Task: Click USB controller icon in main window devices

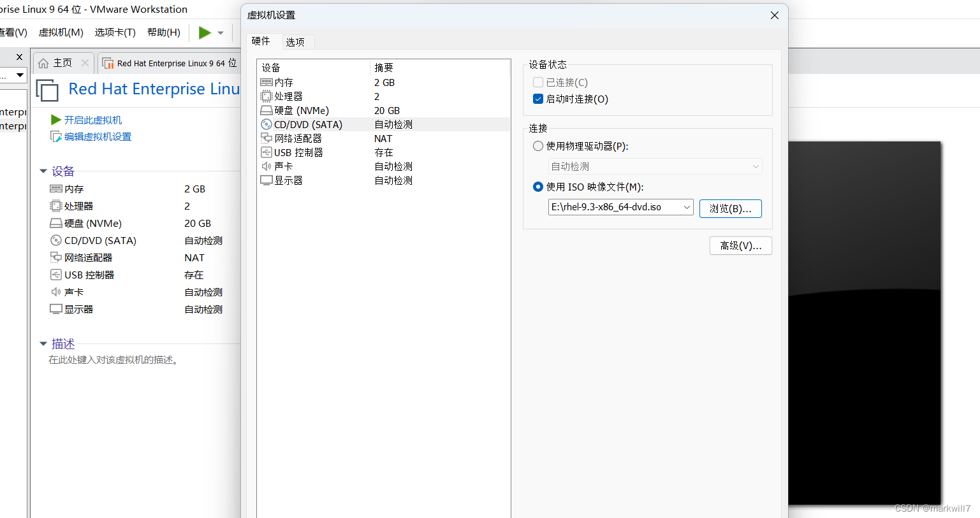Action: click(x=56, y=275)
